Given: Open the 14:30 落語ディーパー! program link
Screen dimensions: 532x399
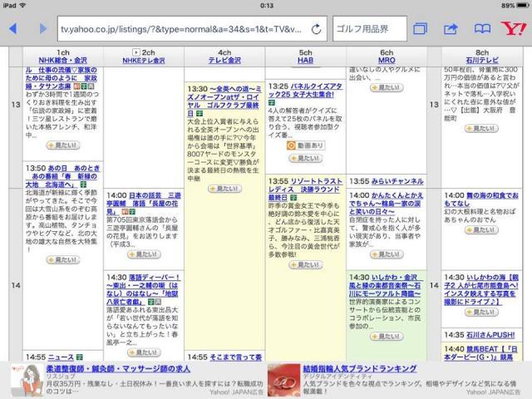Looking at the screenshot, I should pyautogui.click(x=143, y=289).
